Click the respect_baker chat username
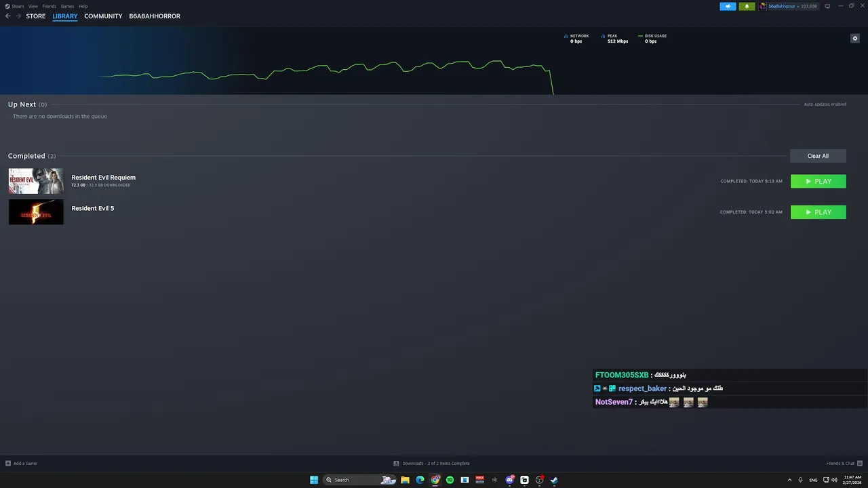868x488 pixels. click(643, 388)
